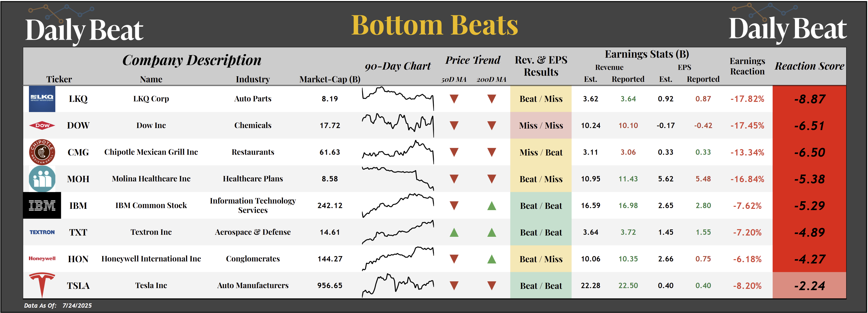This screenshot has height=313, width=868.
Task: Click the Textron logo
Action: [42, 232]
